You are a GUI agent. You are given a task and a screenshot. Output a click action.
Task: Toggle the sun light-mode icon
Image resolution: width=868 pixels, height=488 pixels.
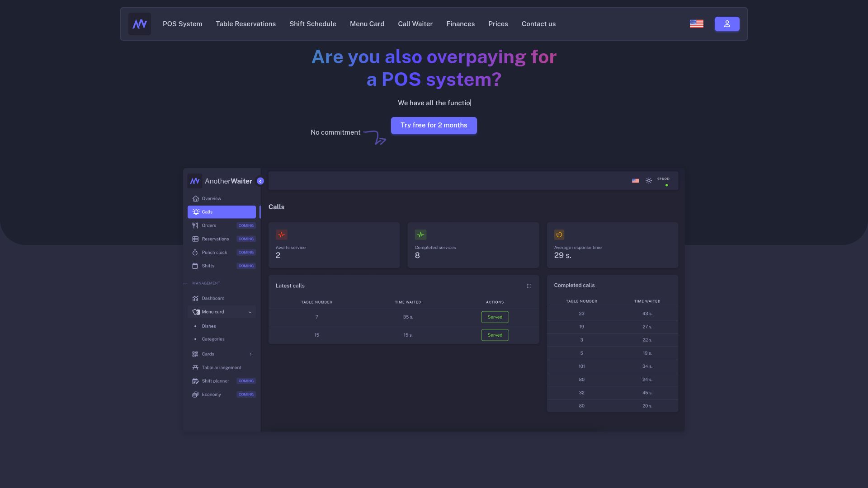[x=649, y=181]
